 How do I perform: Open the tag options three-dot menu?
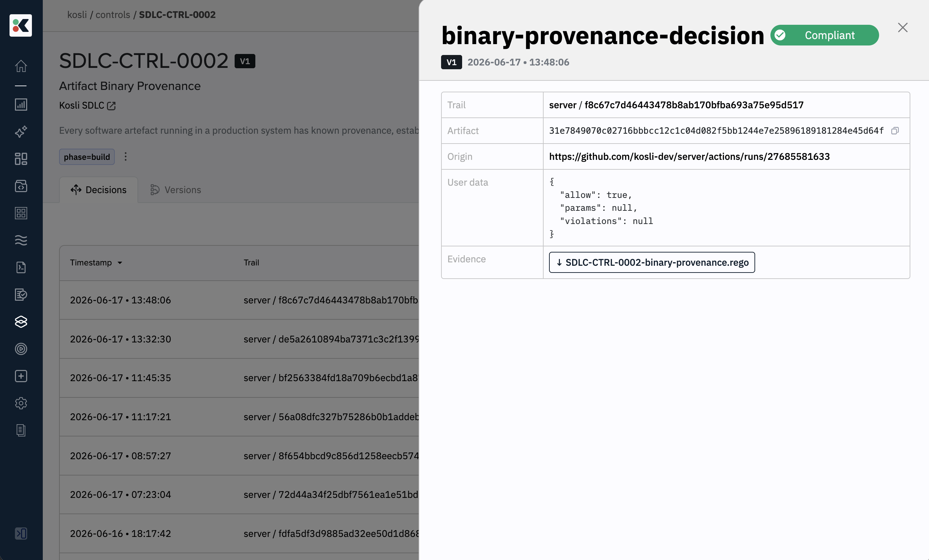coord(126,156)
